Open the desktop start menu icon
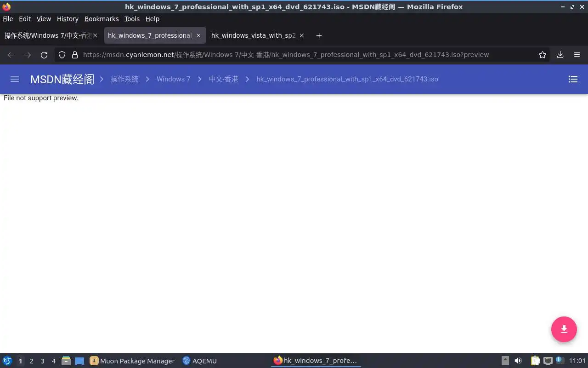The image size is (588, 368). point(7,361)
